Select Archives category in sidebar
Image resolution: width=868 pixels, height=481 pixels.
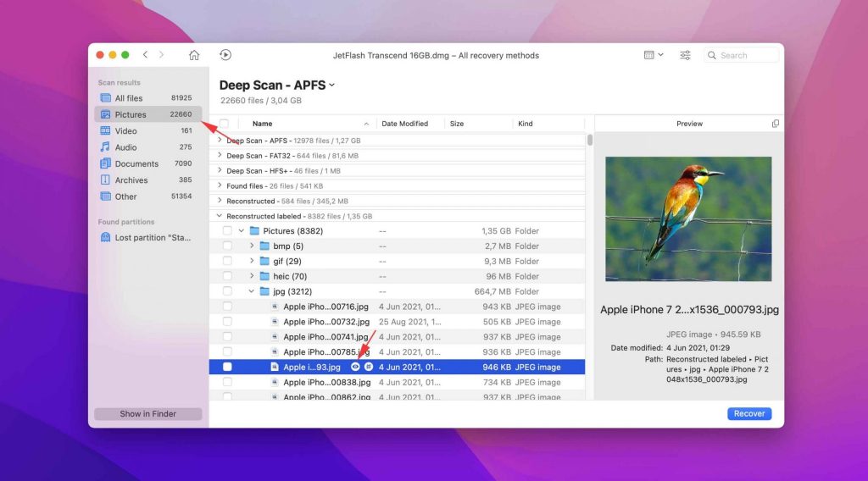coord(147,180)
